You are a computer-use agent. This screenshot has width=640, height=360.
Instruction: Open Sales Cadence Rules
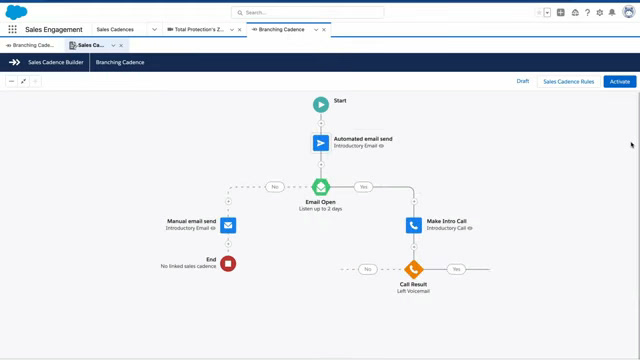[569, 82]
